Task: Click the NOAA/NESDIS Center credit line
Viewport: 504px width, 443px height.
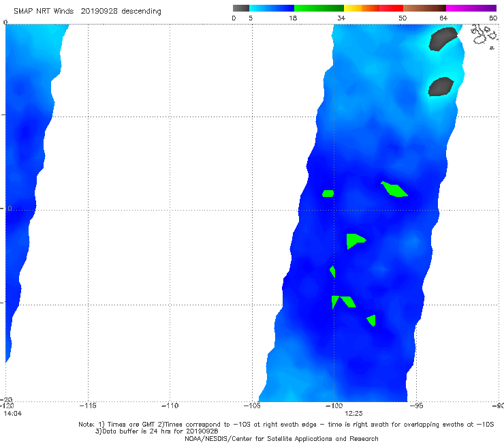Action: click(x=281, y=439)
